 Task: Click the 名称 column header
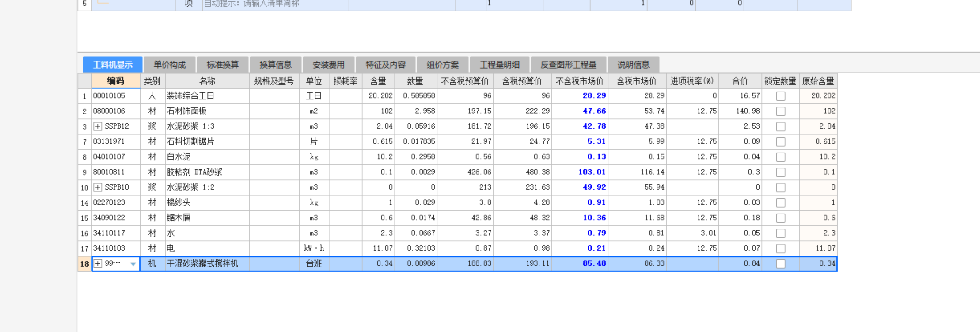click(207, 81)
